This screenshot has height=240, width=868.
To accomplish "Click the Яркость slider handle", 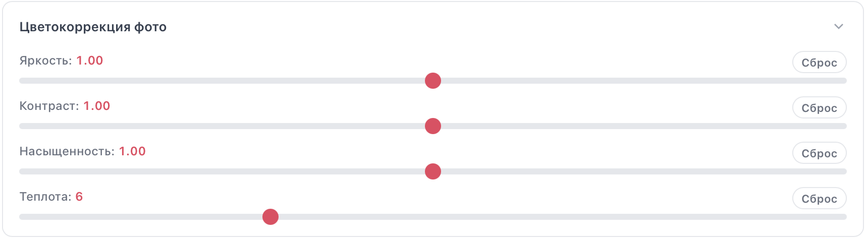I will pyautogui.click(x=433, y=81).
